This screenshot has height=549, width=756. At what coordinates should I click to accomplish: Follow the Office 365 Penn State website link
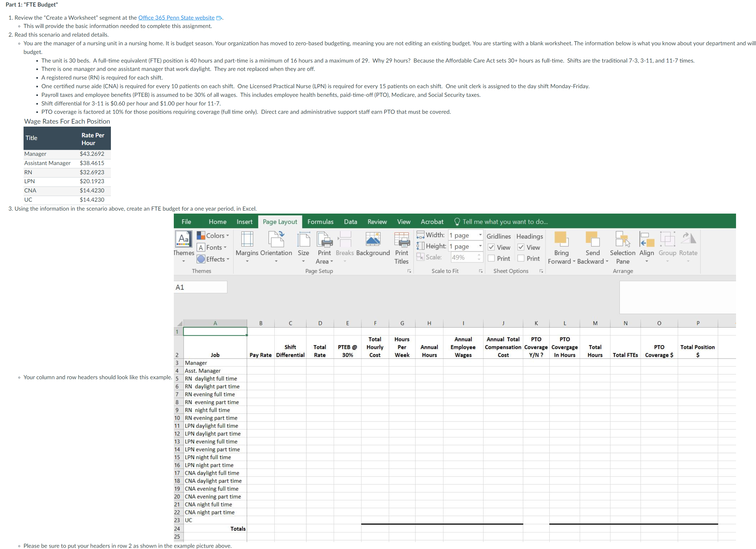coord(176,18)
